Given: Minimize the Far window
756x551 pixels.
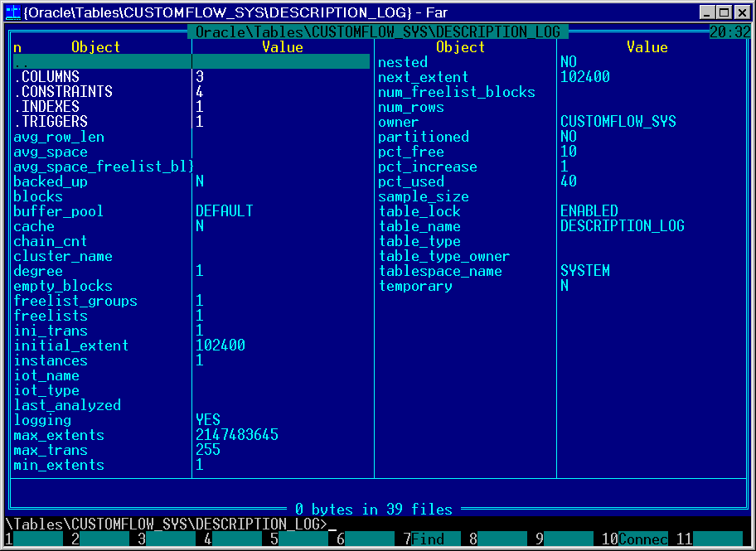Looking at the screenshot, I should pyautogui.click(x=707, y=12).
